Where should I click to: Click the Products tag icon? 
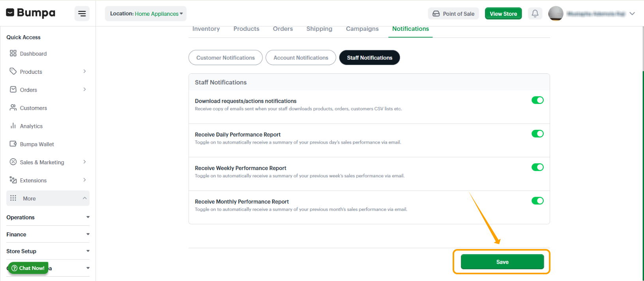point(13,71)
